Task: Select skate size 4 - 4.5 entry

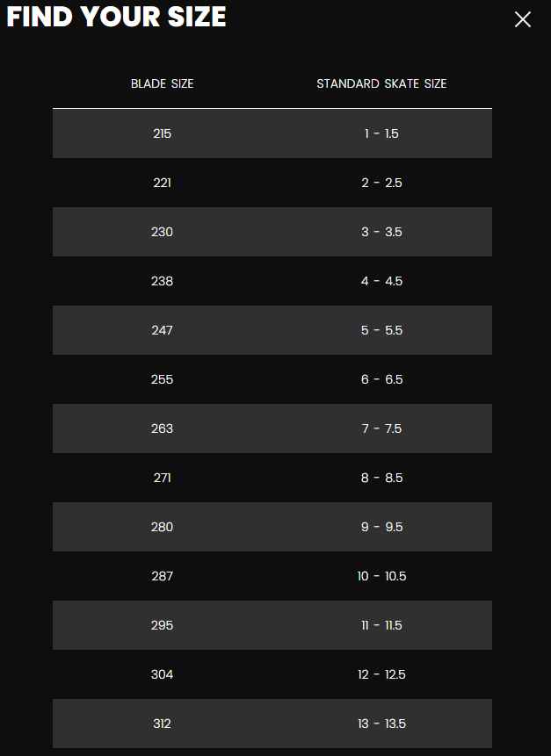Action: pyautogui.click(x=381, y=281)
